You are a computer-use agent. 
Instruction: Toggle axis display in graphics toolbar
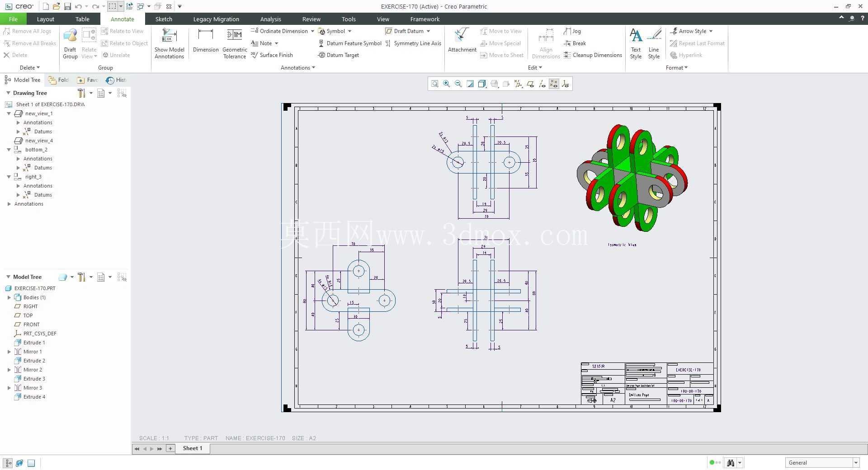tap(542, 84)
